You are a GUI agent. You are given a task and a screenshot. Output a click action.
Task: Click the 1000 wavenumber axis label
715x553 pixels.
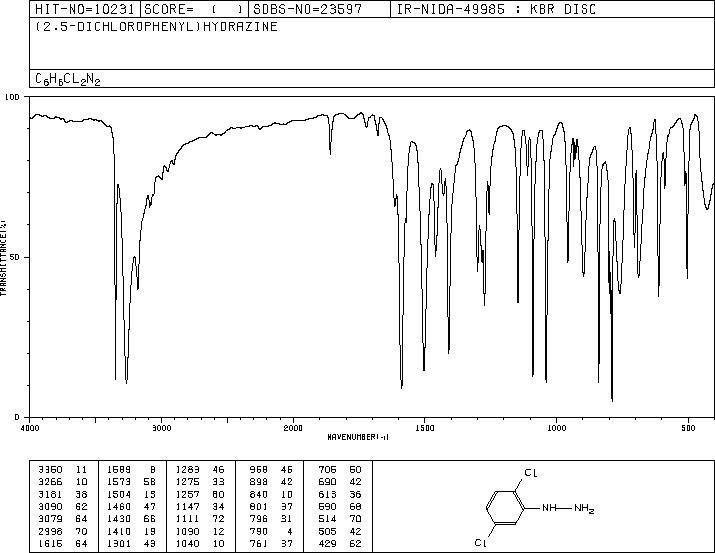pos(556,428)
